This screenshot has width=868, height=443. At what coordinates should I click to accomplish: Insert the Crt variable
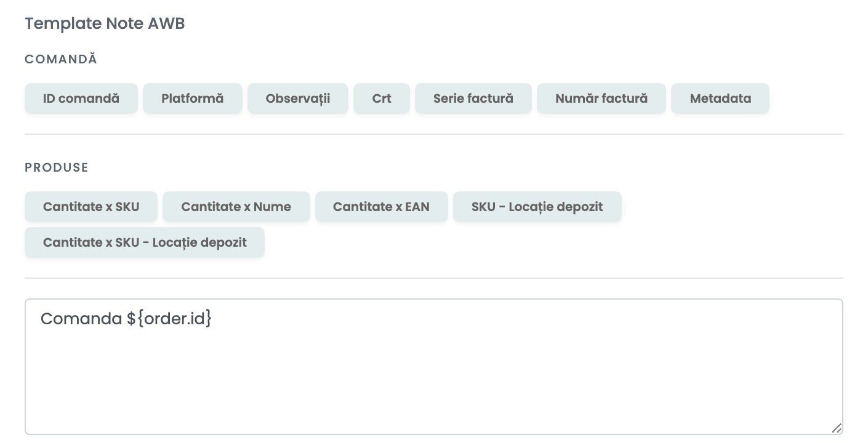pos(382,98)
